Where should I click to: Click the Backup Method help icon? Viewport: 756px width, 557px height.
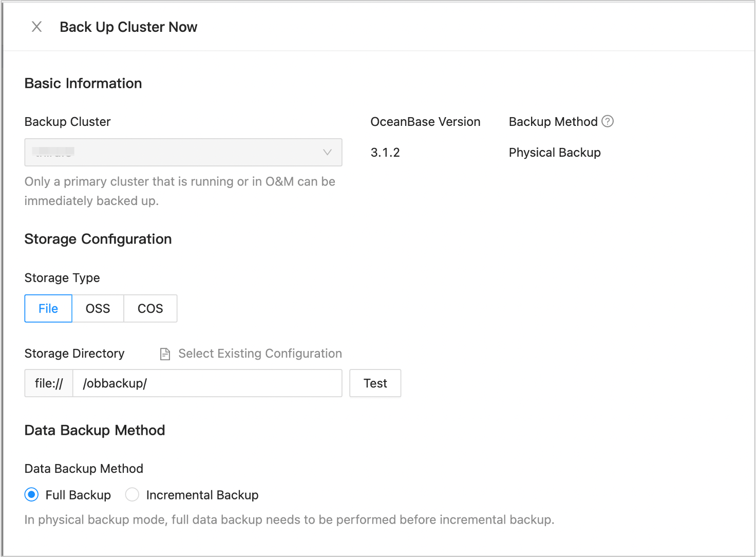pyautogui.click(x=608, y=121)
